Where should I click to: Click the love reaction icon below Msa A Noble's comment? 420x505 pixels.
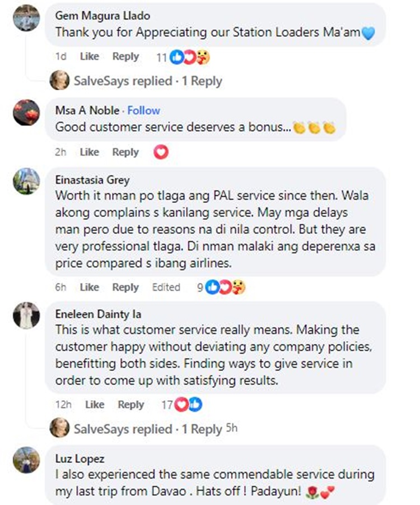[161, 151]
